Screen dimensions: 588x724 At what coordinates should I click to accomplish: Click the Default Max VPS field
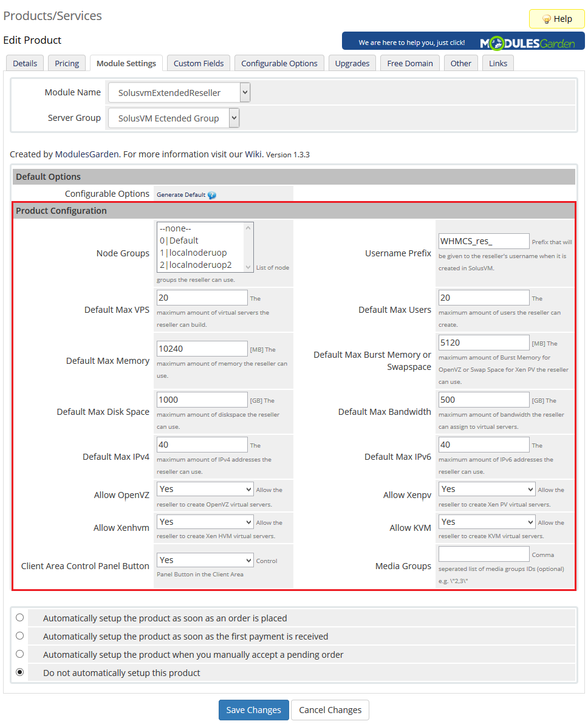(x=202, y=298)
